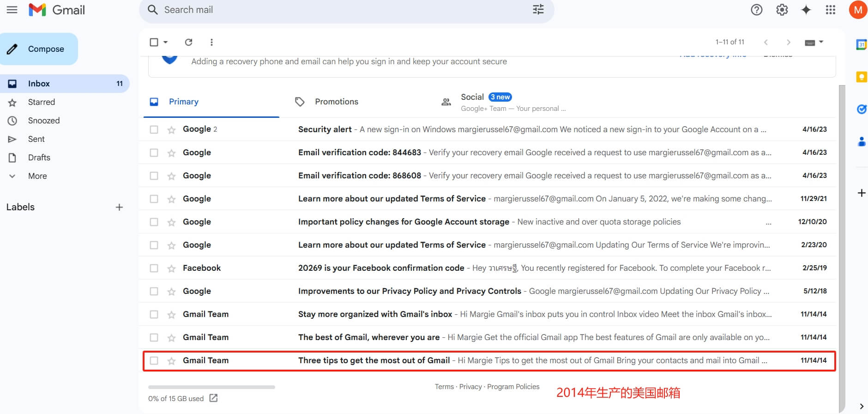Image resolution: width=868 pixels, height=414 pixels.
Task: Select the Improvements to Privacy Policy checkbox
Action: (154, 291)
